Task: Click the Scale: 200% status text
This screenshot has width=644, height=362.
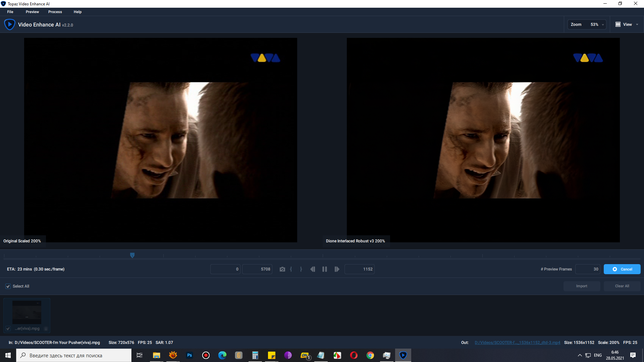Action: [609, 343]
